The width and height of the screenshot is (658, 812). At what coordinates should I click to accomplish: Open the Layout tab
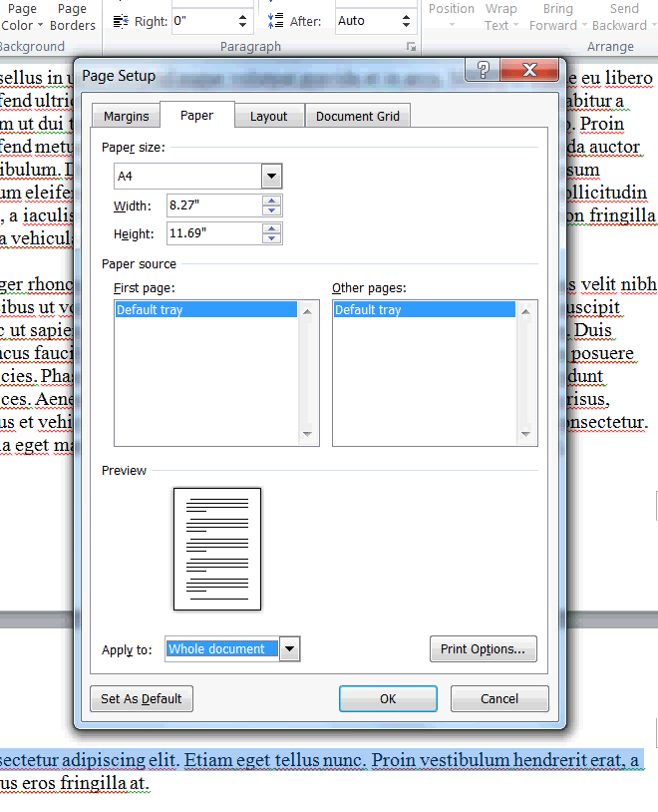tap(268, 116)
